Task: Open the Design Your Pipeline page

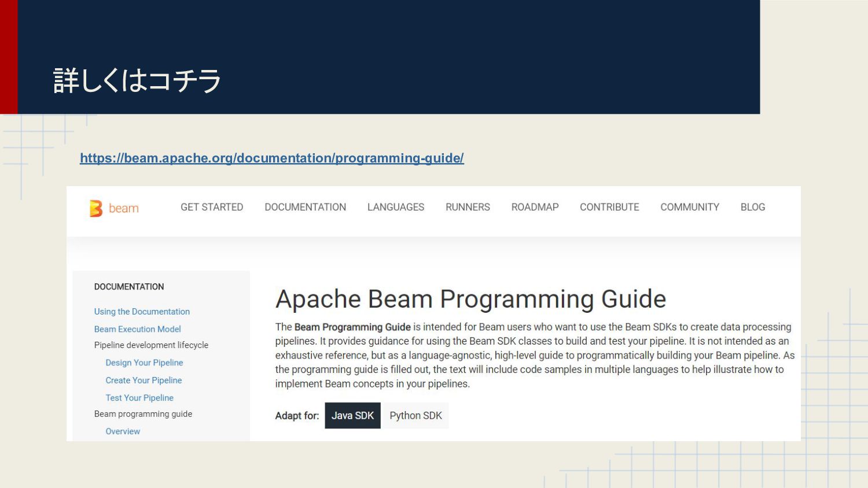Action: (x=144, y=363)
